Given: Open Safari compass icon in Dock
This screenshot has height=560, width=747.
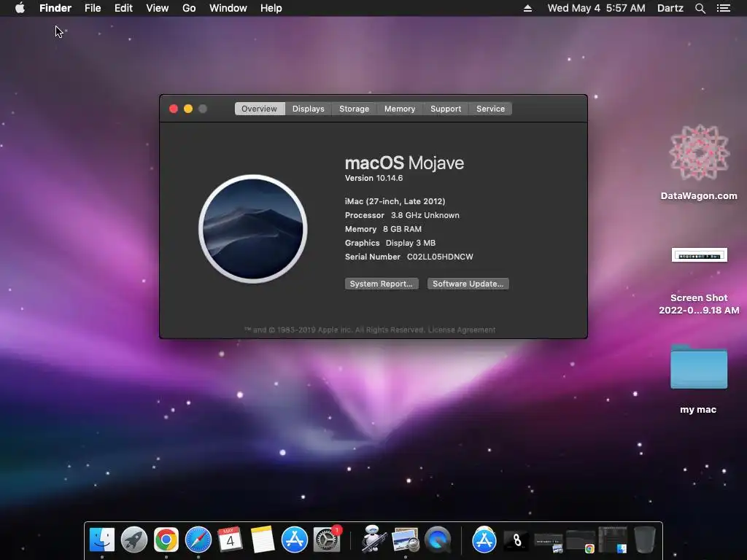Looking at the screenshot, I should 198,540.
